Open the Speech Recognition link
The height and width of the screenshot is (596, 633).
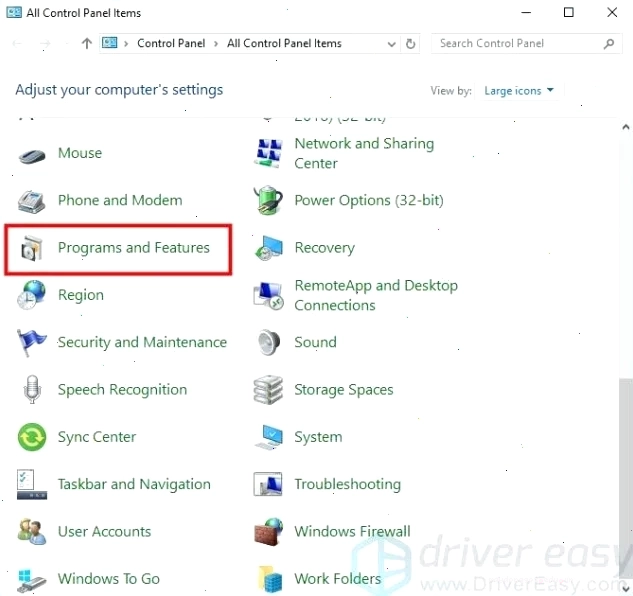122,390
